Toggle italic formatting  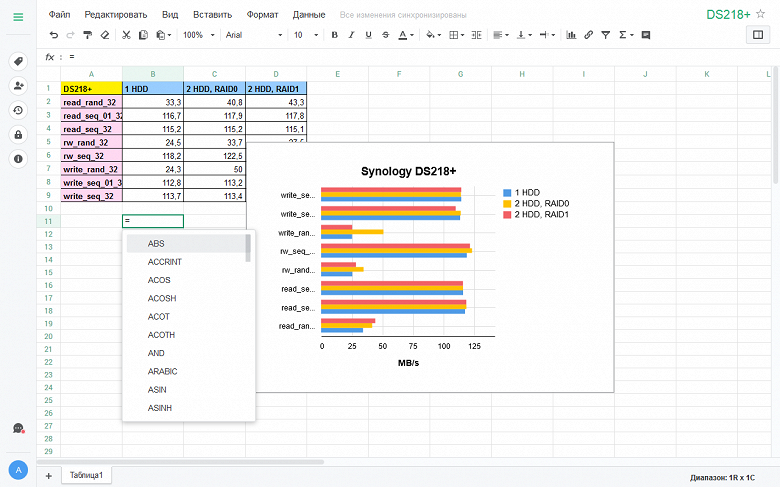pos(351,35)
